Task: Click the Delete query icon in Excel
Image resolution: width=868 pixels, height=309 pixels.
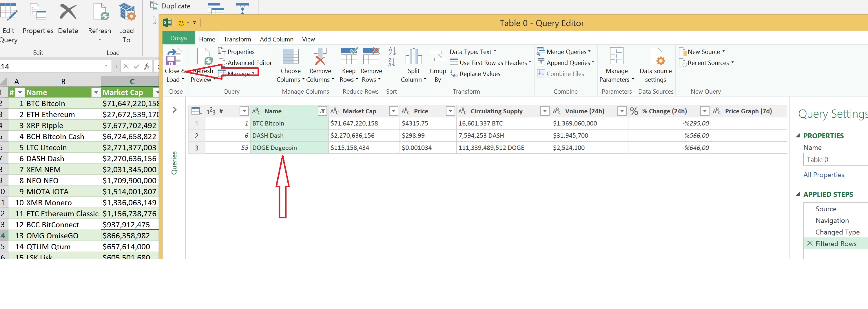Action: [x=68, y=12]
